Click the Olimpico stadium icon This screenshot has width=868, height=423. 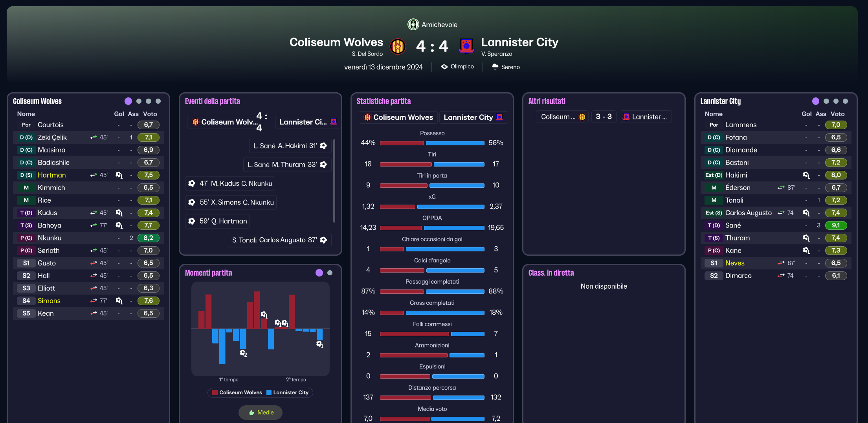point(444,67)
